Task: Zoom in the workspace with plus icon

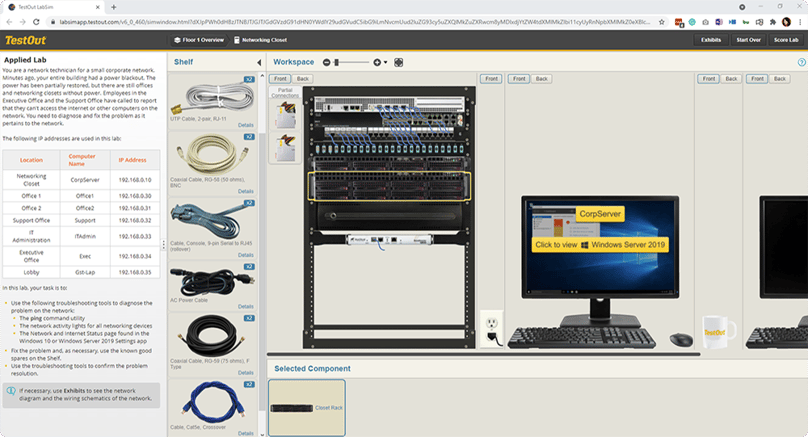Action: coord(377,62)
